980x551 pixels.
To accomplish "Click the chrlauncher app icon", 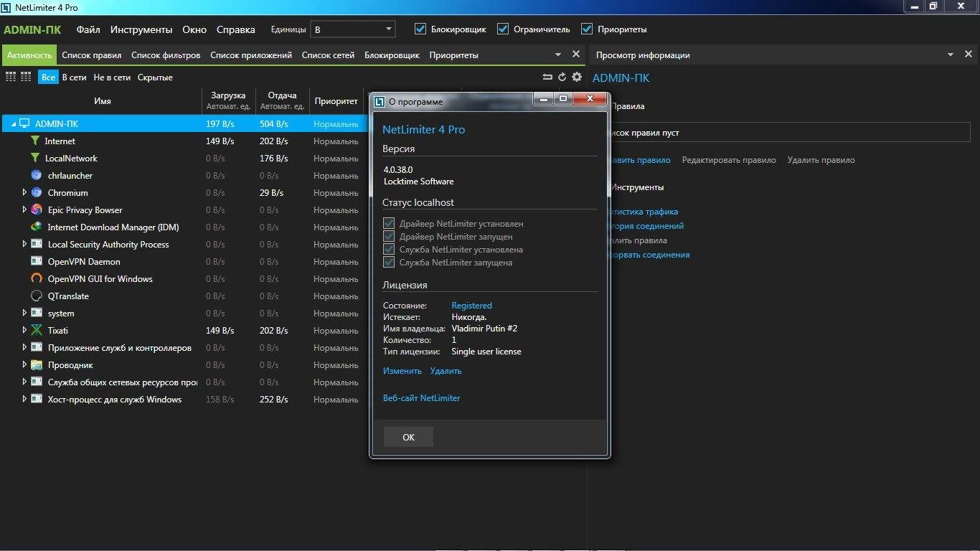I will (37, 175).
